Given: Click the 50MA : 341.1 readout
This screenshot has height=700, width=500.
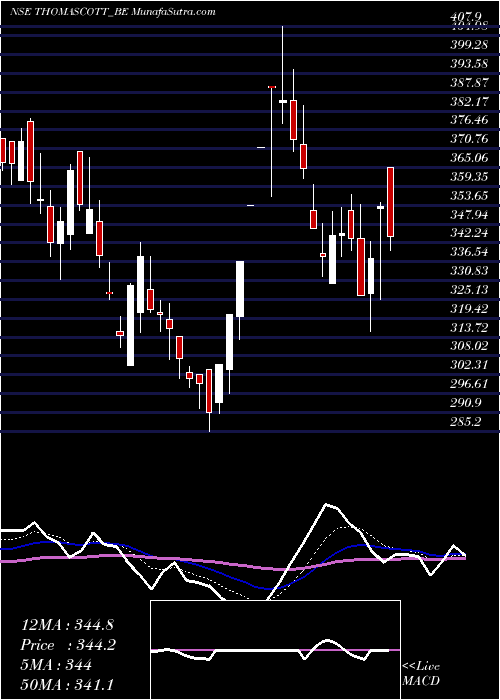Looking at the screenshot, I should coord(67,685).
